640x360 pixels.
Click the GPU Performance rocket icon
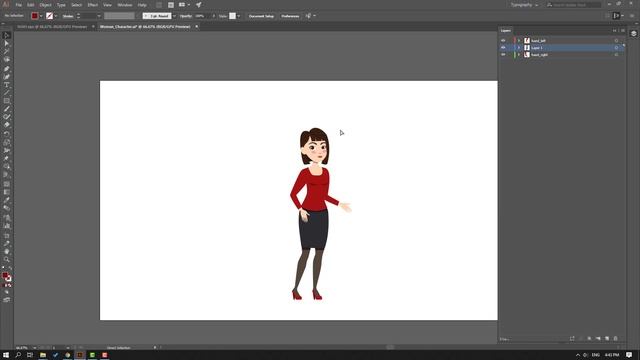click(x=198, y=5)
